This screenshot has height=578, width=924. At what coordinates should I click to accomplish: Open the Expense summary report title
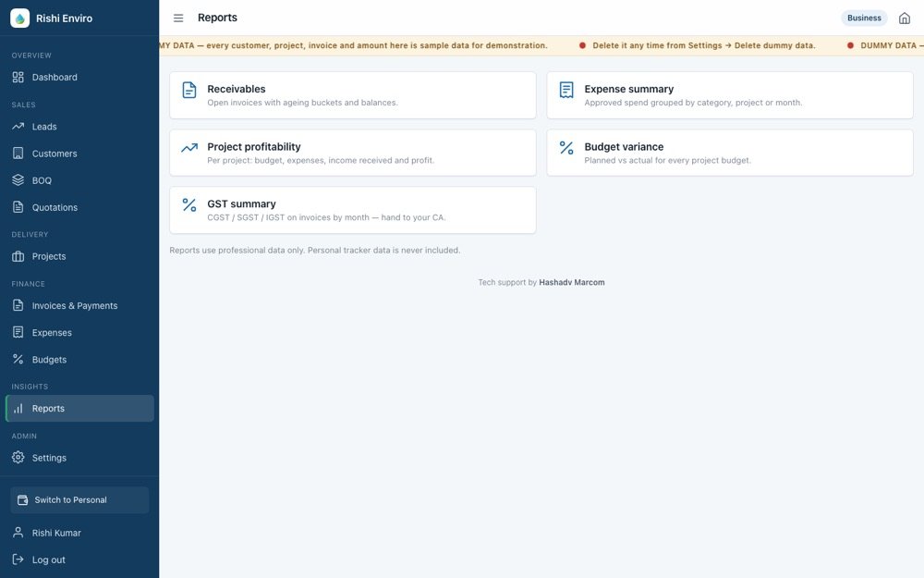(x=628, y=89)
